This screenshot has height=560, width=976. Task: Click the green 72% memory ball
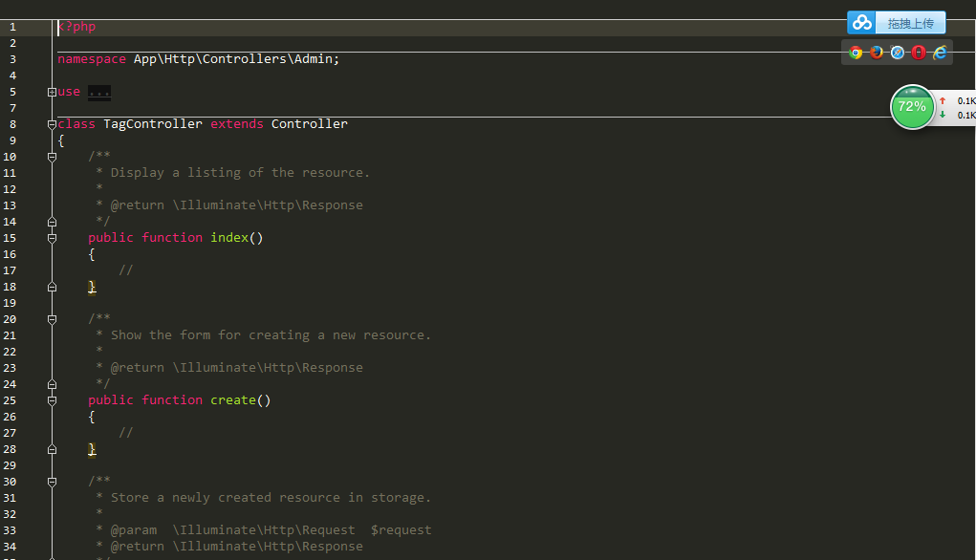coord(913,107)
